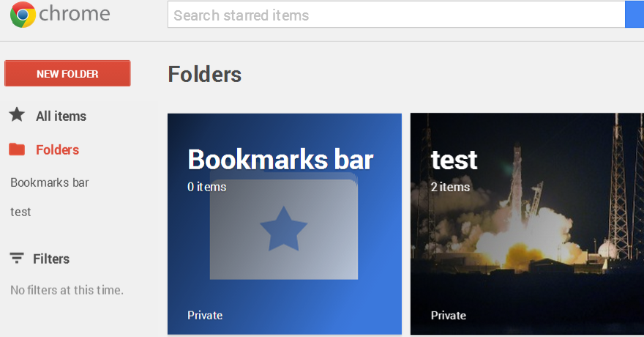Click the star graphic on Bookmarks bar card

tap(283, 229)
